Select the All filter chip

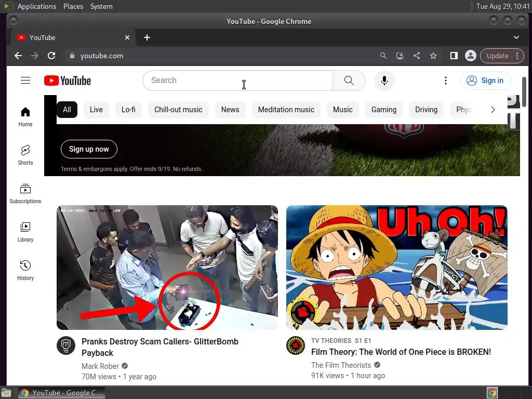[x=67, y=110]
